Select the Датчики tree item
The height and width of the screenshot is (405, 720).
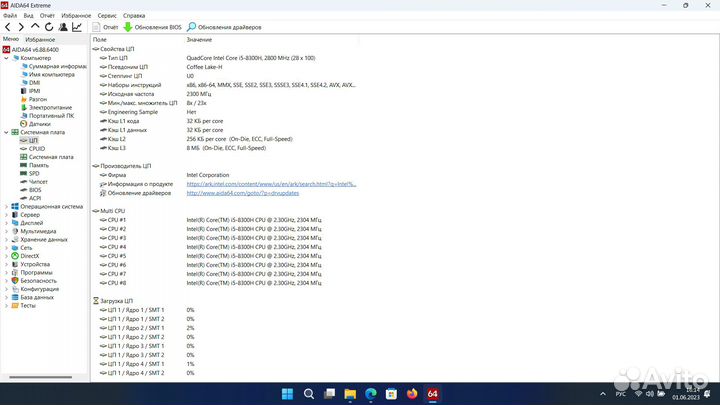coord(35,124)
